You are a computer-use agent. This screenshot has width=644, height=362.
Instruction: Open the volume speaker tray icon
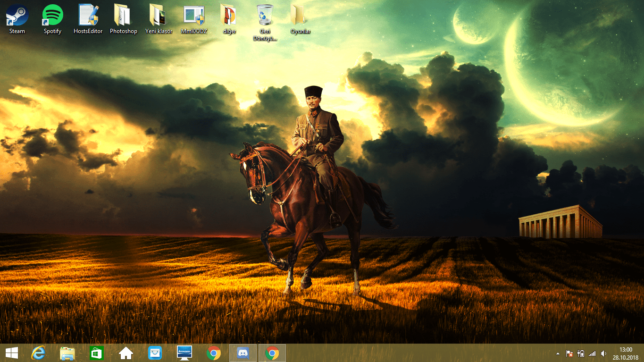pyautogui.click(x=603, y=354)
